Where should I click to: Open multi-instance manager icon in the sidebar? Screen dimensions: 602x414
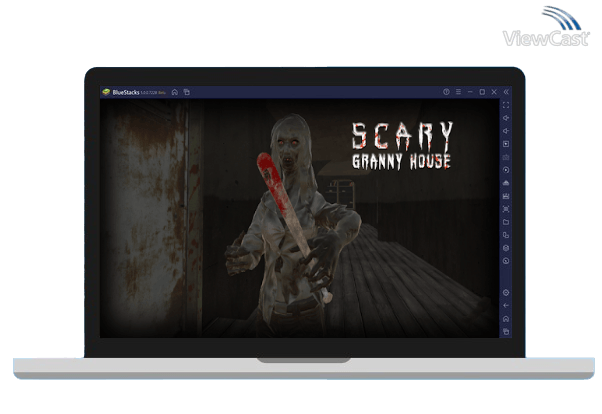coord(506,235)
